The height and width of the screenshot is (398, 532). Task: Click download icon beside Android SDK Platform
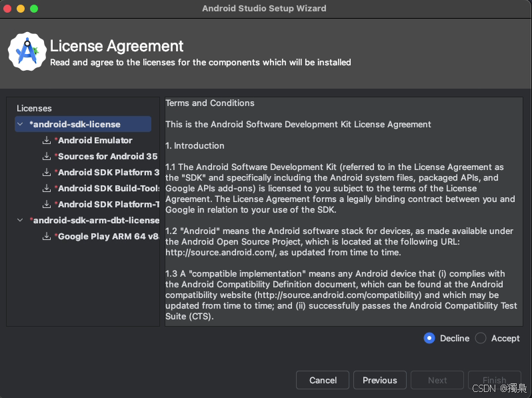47,173
